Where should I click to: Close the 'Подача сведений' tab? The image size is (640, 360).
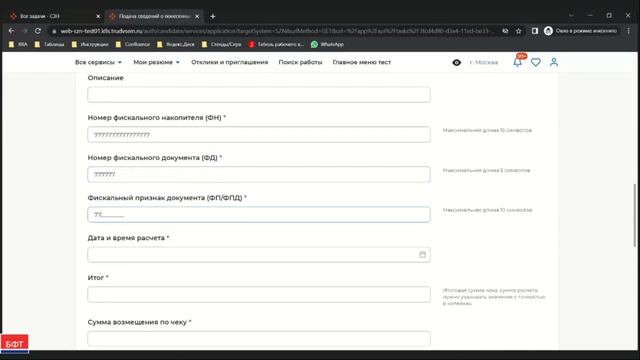197,16
